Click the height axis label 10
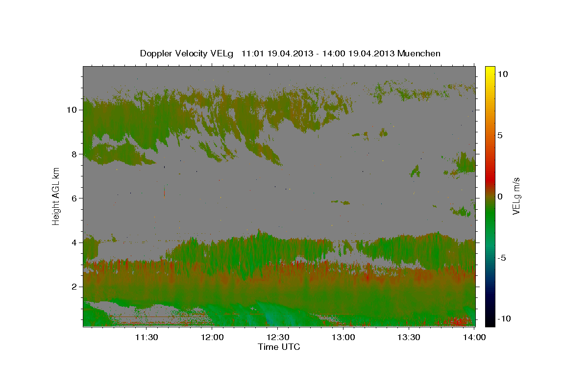The width and height of the screenshot is (588, 392). point(72,110)
